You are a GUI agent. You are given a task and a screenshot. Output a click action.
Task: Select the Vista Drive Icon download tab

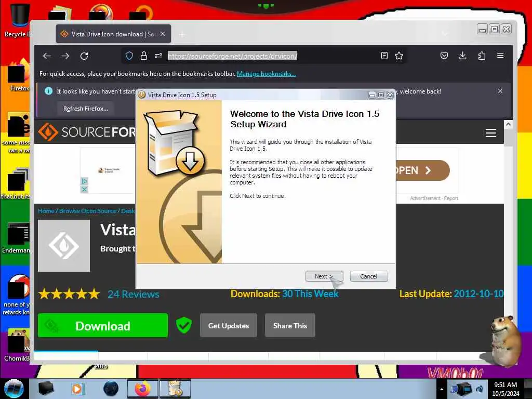pyautogui.click(x=113, y=34)
